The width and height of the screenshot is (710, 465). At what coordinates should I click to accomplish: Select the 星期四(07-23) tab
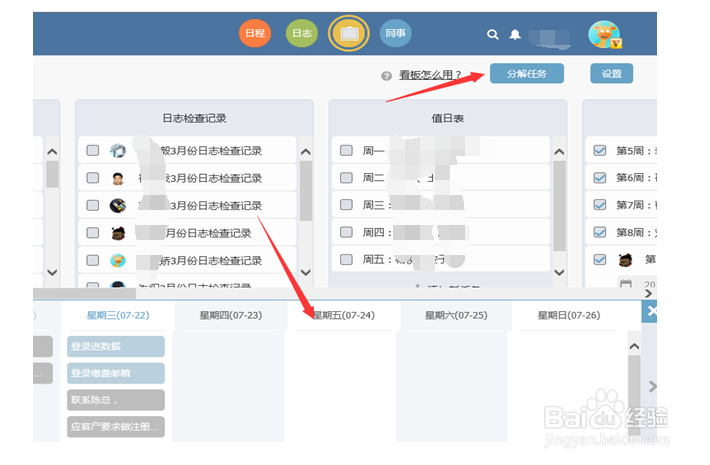[x=231, y=315]
